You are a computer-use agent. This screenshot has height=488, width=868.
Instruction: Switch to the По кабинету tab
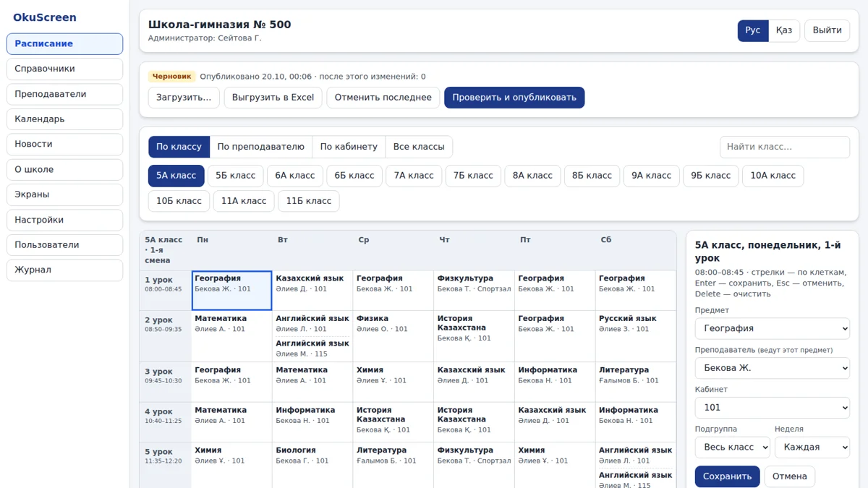click(x=349, y=147)
